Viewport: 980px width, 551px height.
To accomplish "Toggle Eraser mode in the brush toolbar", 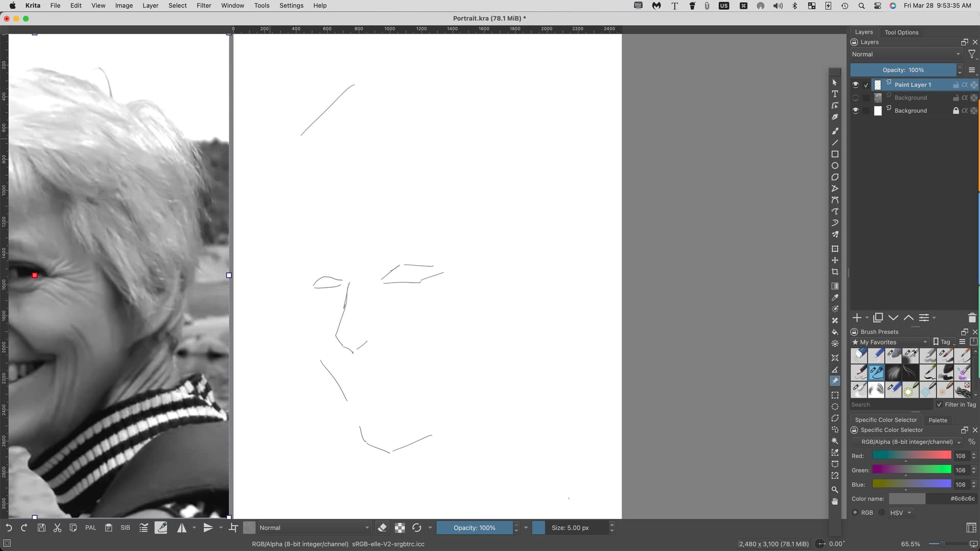I will [x=382, y=528].
